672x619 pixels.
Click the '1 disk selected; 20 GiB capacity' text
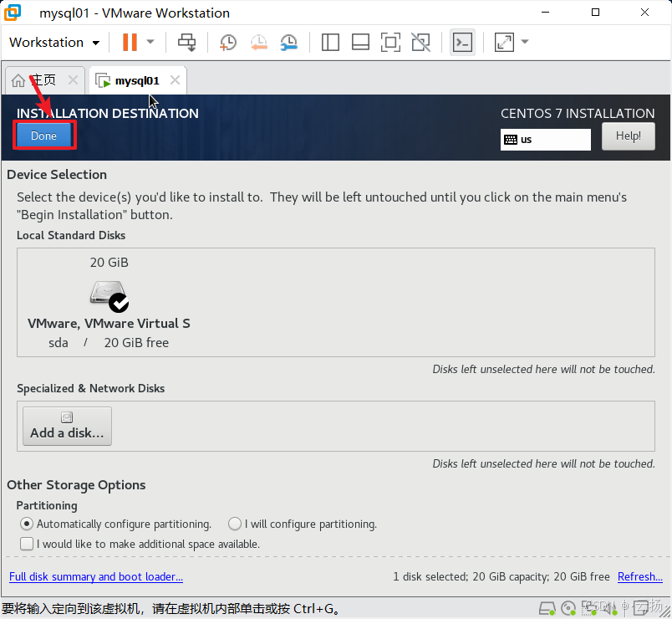point(471,576)
